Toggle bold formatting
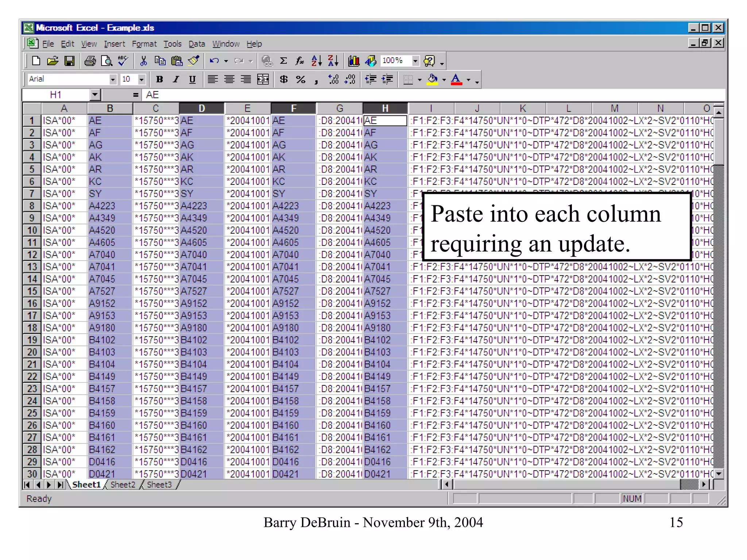 point(159,79)
